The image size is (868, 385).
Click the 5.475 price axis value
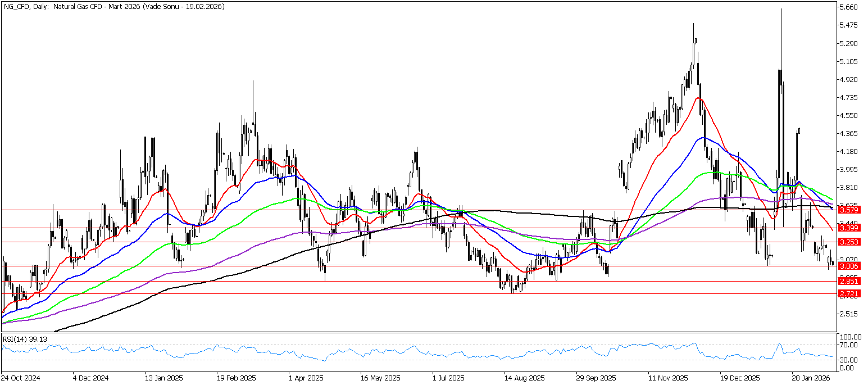coord(847,25)
